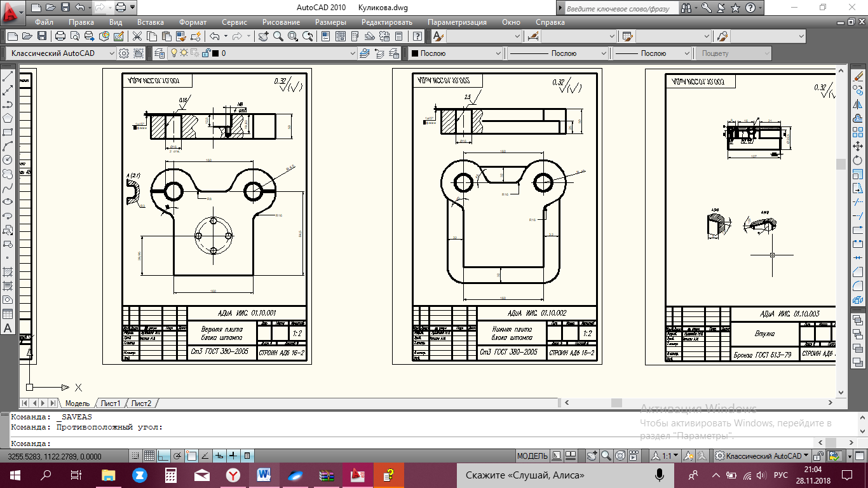This screenshot has width=868, height=488.
Task: Click the Plot (print) icon in toolbar
Action: tap(60, 36)
